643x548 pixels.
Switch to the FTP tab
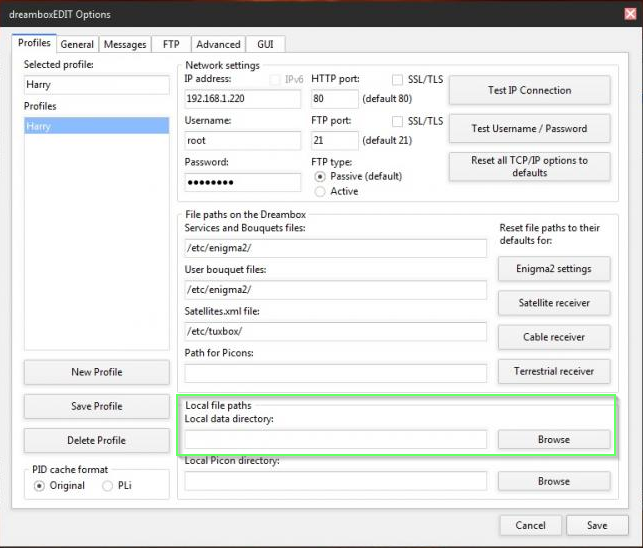point(171,44)
